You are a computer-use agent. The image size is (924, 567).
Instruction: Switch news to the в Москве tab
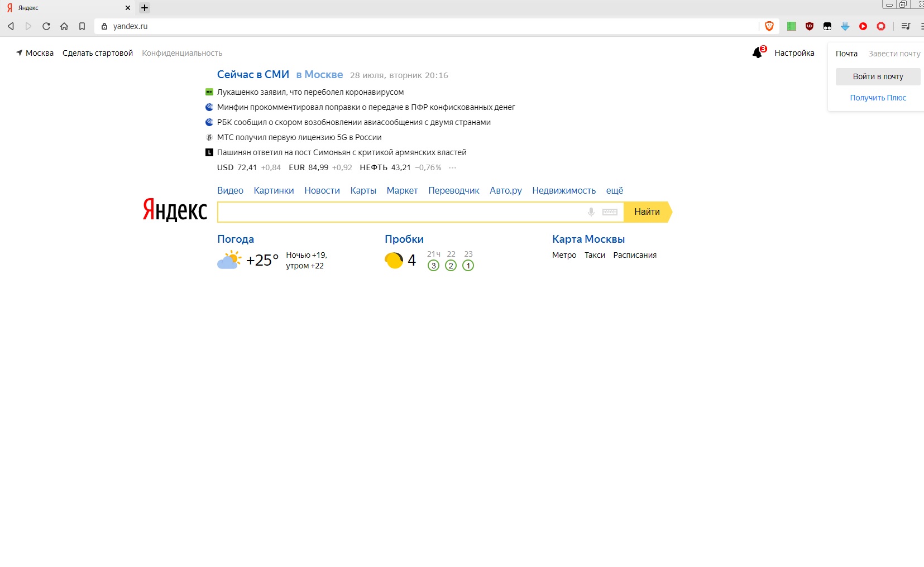(319, 75)
